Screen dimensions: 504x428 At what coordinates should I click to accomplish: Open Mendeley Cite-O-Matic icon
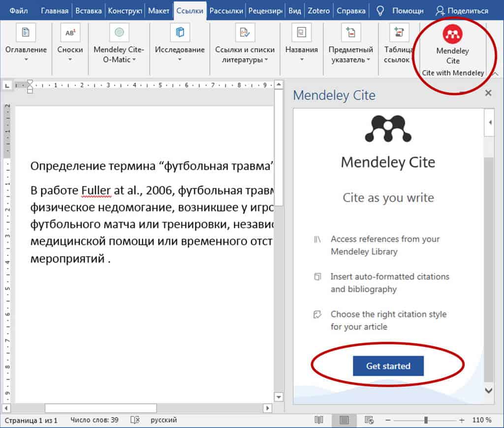pyautogui.click(x=119, y=32)
